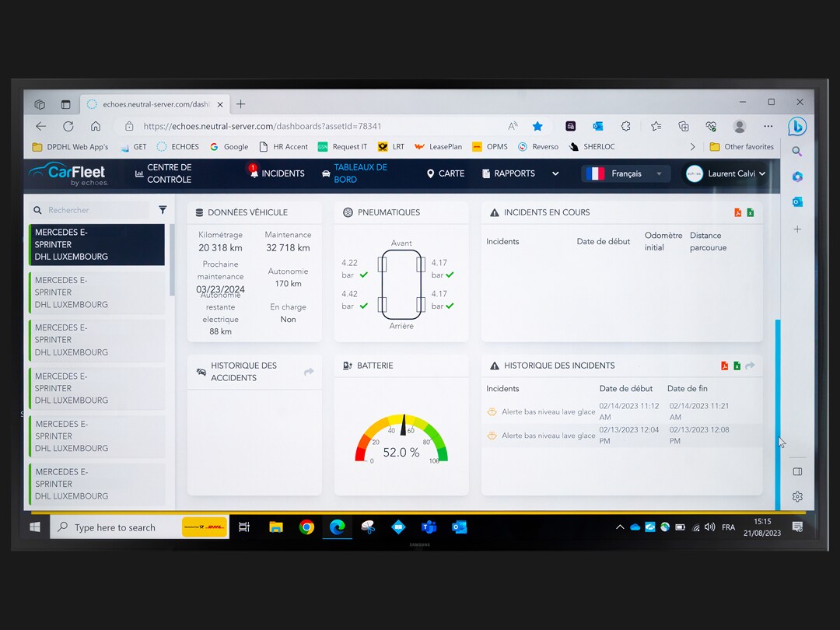This screenshot has width=840, height=630.
Task: Click the Rechercher search field
Action: point(96,210)
